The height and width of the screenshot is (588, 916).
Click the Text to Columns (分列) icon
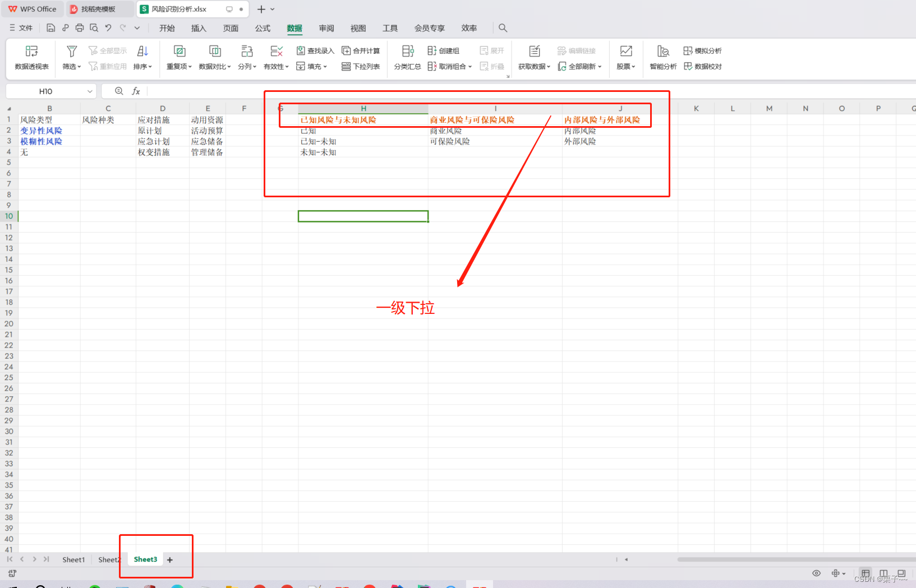click(247, 52)
